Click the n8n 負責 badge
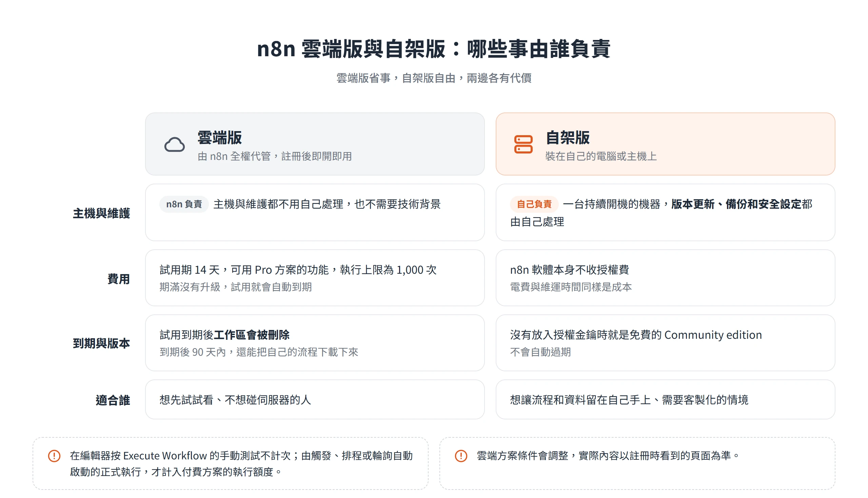This screenshot has width=868, height=498. pyautogui.click(x=184, y=204)
